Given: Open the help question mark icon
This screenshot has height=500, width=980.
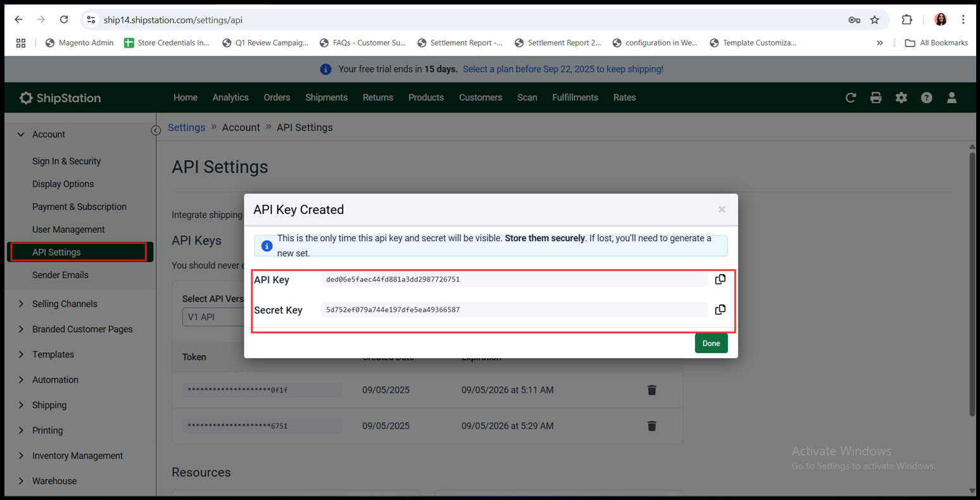Looking at the screenshot, I should coord(926,97).
